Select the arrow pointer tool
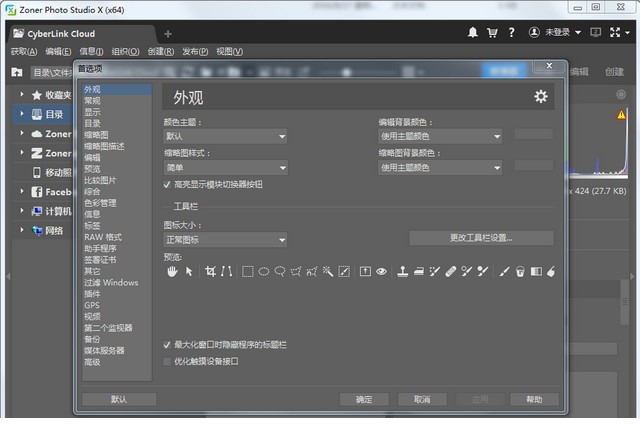Viewport: 640px width, 434px height. tap(189, 272)
